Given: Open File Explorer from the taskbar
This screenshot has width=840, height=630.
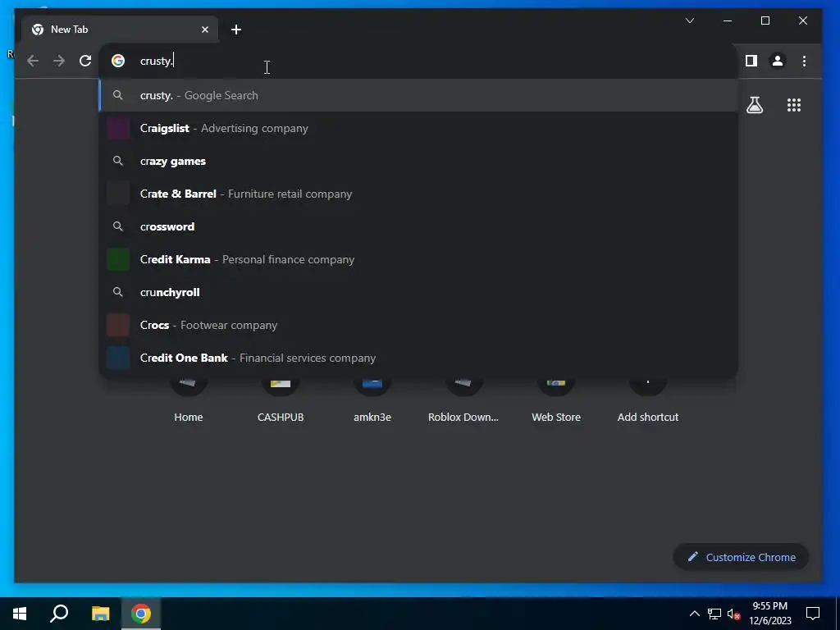Looking at the screenshot, I should click(x=100, y=614).
